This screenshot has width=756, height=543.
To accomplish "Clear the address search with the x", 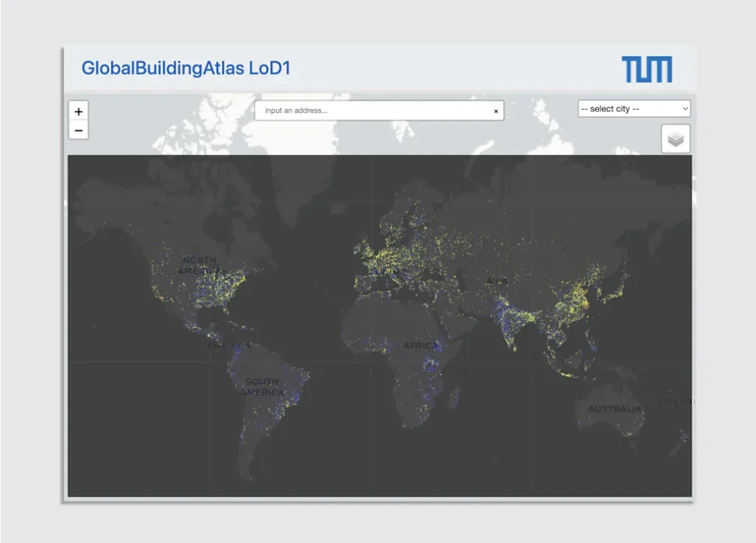I will tap(495, 111).
